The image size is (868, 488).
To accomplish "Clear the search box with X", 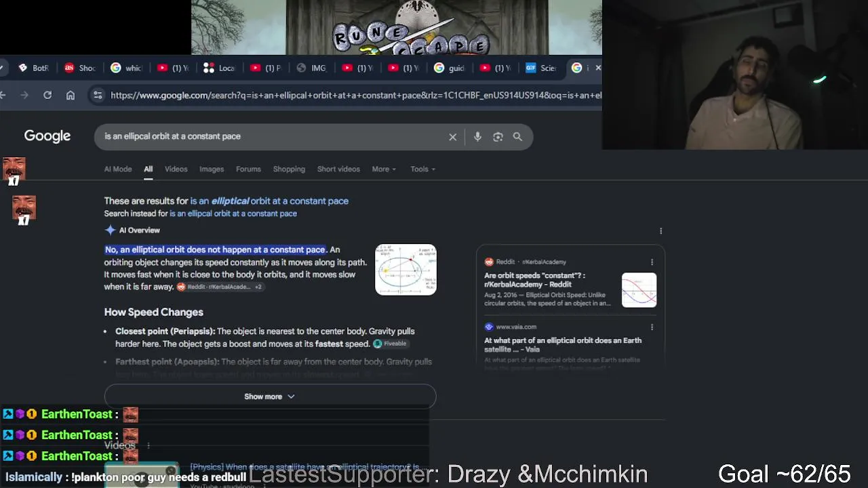I will [453, 137].
